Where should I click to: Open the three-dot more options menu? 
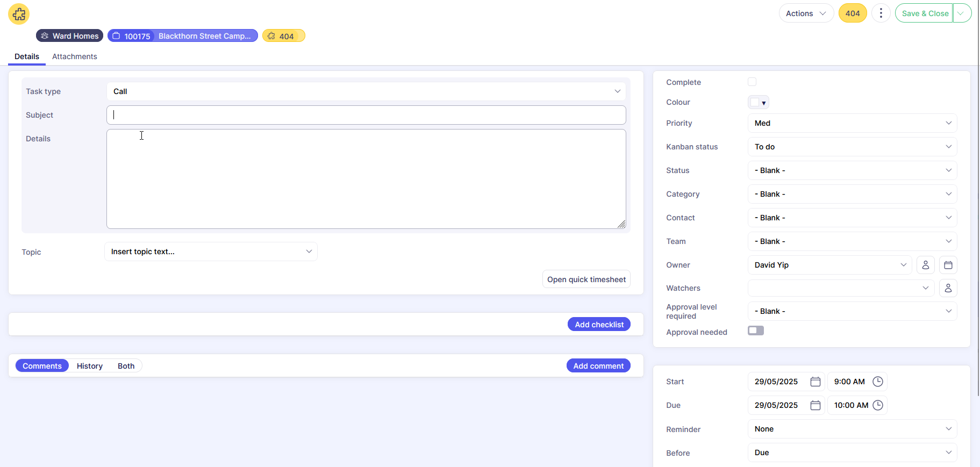tap(881, 13)
